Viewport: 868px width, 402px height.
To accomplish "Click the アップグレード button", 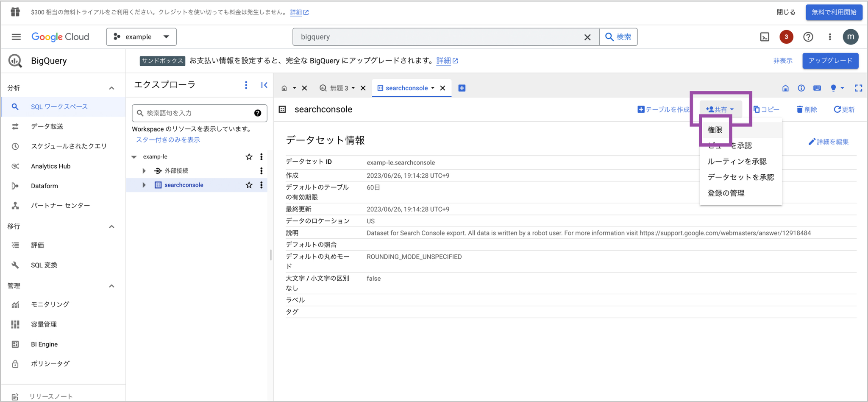I will [830, 61].
